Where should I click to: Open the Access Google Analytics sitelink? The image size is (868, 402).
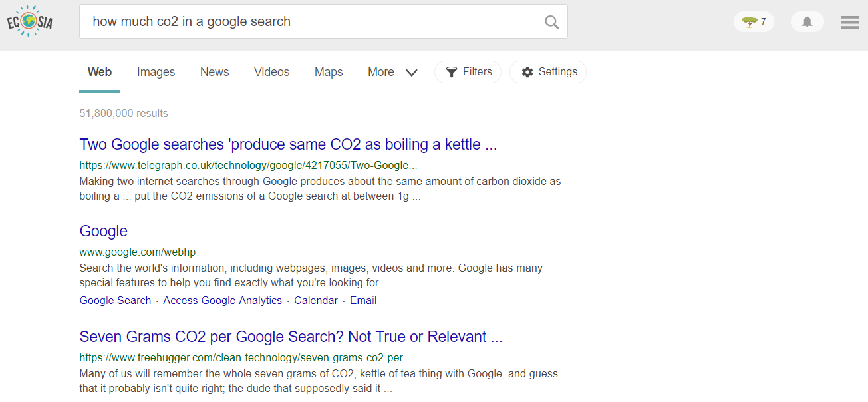222,301
